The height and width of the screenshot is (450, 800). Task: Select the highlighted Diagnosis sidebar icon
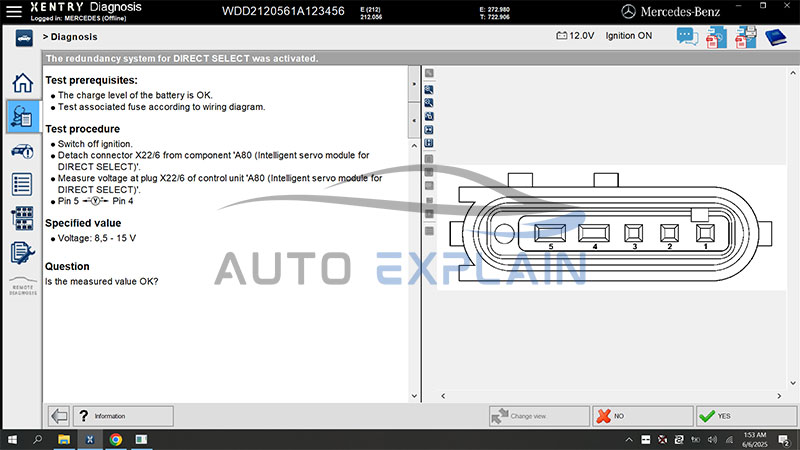pyautogui.click(x=22, y=116)
